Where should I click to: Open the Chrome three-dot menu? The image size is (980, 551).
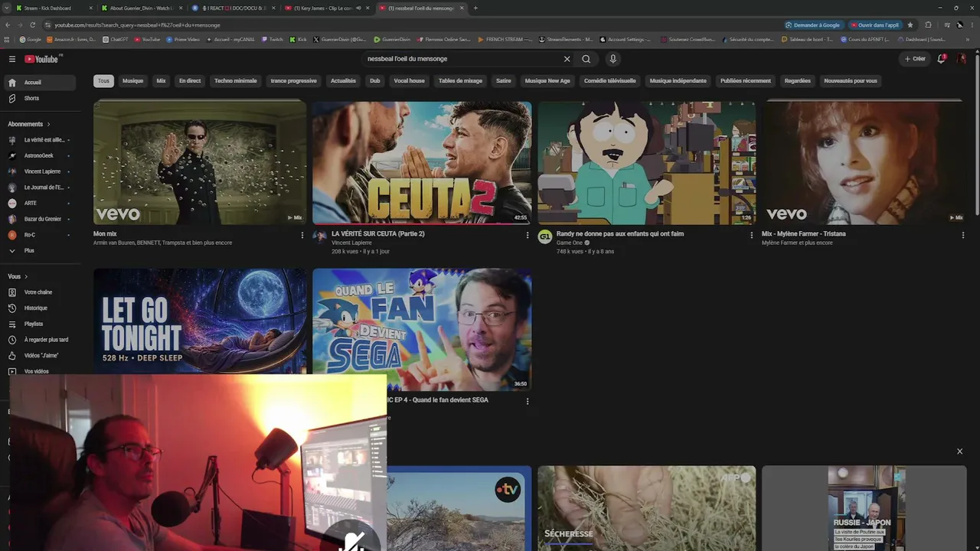[x=972, y=24]
